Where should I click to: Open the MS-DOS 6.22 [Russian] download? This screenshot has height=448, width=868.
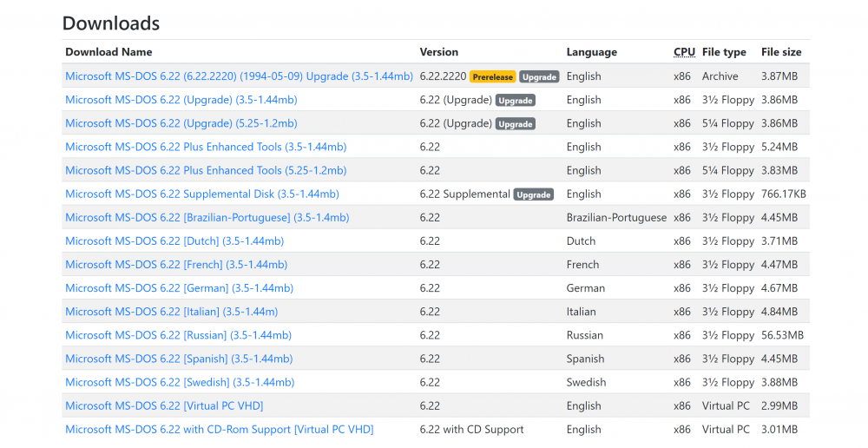coord(178,336)
